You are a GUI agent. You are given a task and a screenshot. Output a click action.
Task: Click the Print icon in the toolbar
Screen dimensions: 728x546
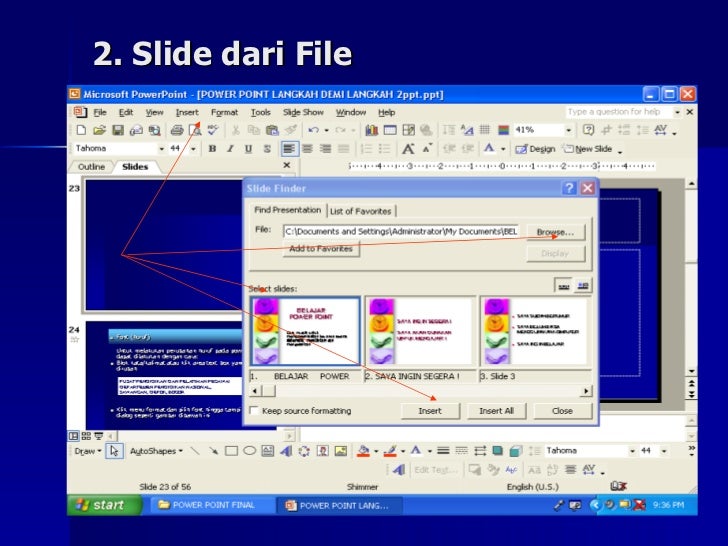point(176,130)
